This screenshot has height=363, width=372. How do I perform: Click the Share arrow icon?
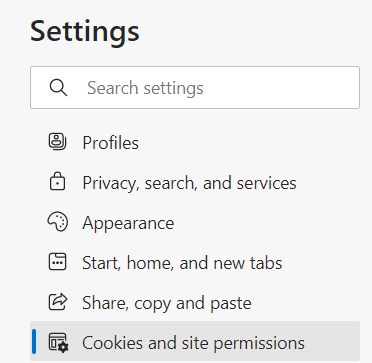(58, 302)
